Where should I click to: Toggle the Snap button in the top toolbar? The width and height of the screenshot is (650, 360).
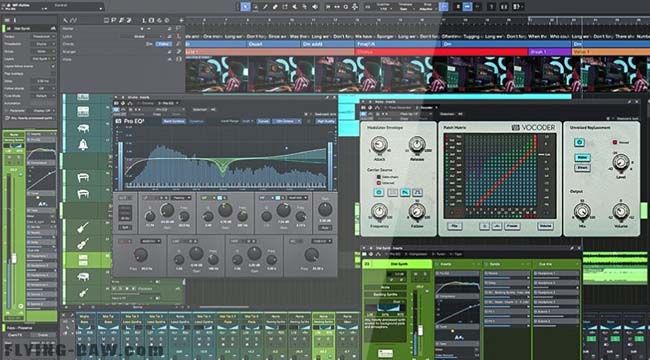pos(444,6)
